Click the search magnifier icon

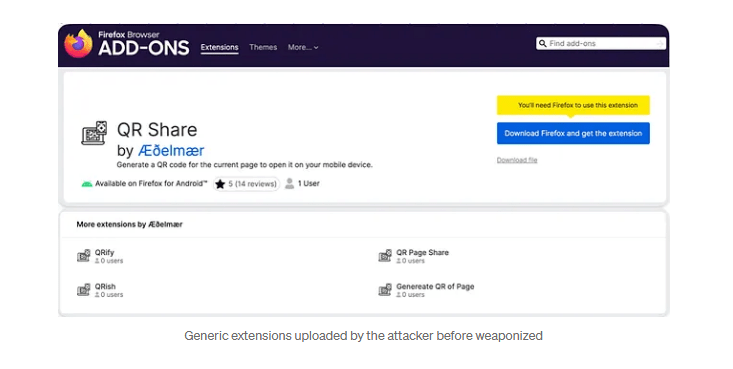tap(542, 43)
